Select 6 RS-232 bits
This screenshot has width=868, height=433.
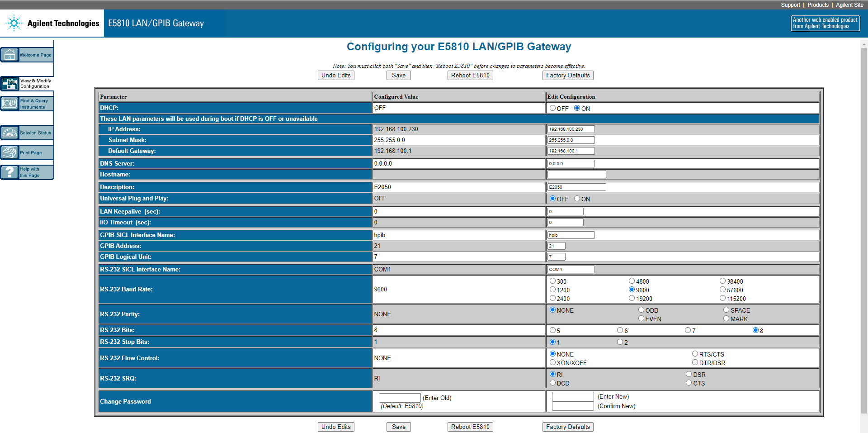click(x=620, y=330)
